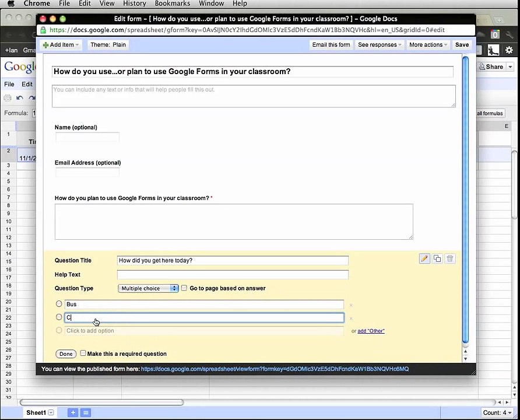
Task: Click the padlock icon in address bar
Action: click(43, 30)
